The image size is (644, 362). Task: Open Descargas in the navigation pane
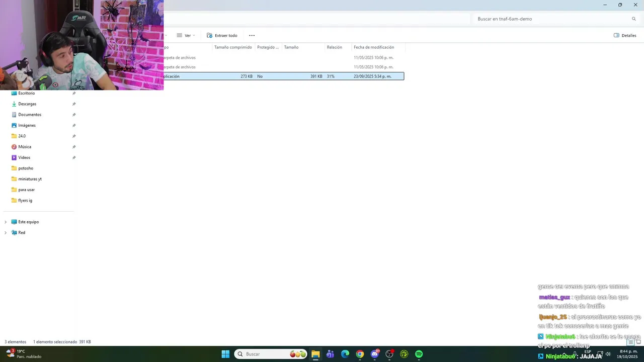tap(27, 104)
